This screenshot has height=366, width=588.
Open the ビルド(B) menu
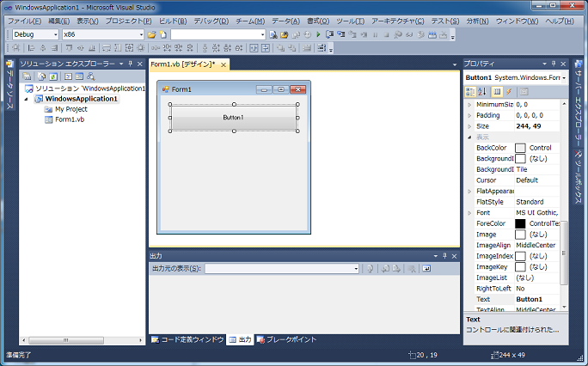173,21
